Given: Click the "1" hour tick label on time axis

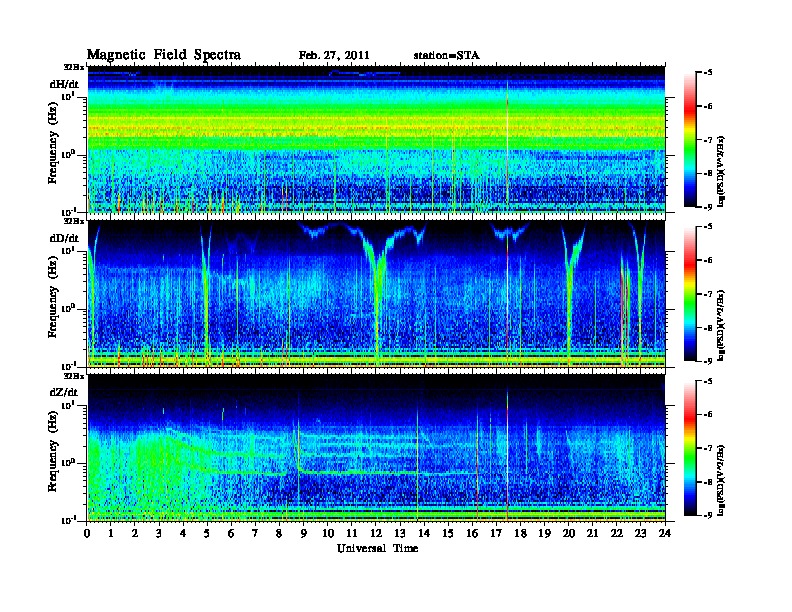Looking at the screenshot, I should tap(111, 533).
